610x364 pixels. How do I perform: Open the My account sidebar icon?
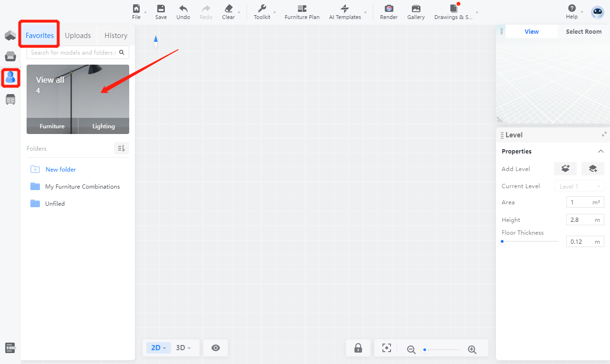(x=10, y=77)
